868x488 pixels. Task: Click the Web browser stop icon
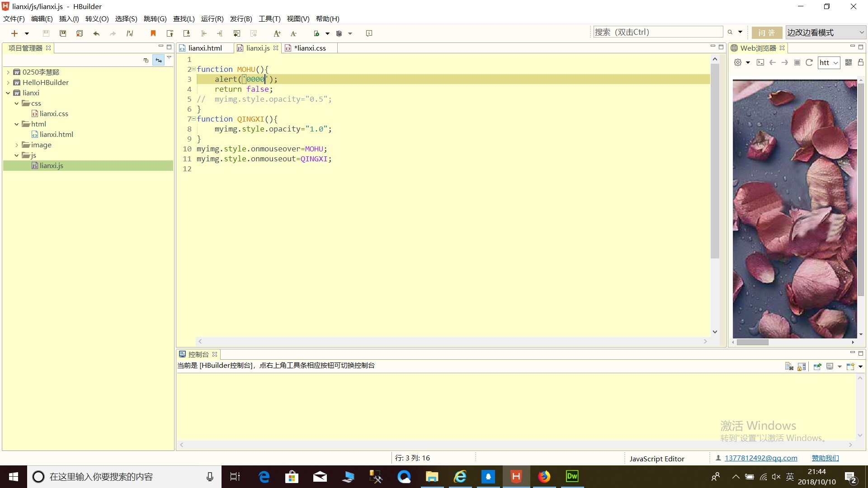797,62
